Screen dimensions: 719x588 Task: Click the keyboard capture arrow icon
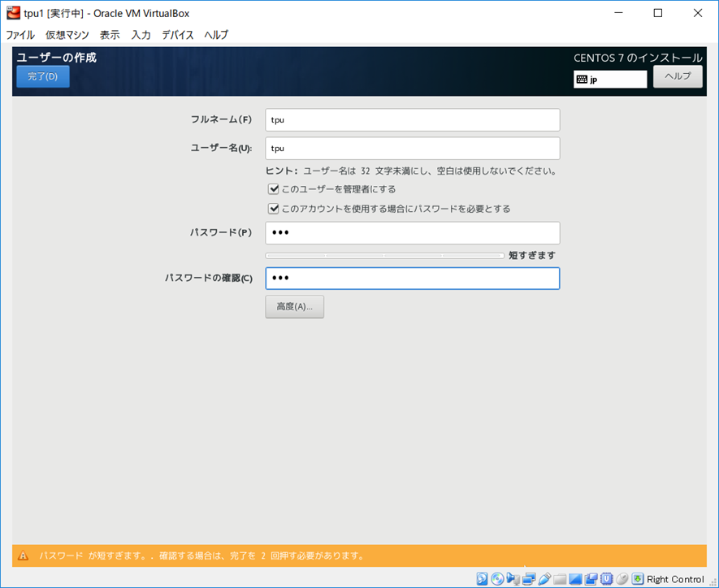click(x=638, y=579)
